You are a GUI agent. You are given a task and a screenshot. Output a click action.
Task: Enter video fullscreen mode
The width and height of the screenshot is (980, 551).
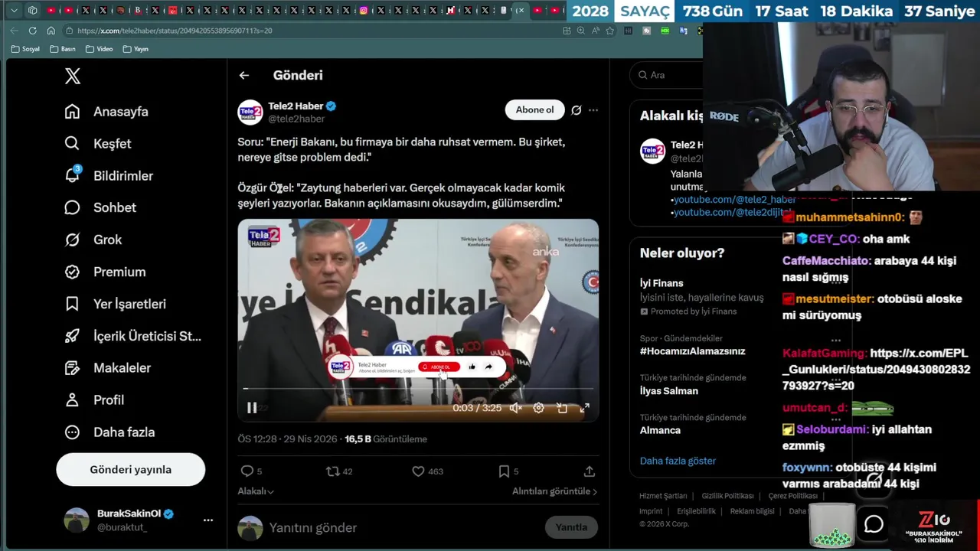coord(584,408)
